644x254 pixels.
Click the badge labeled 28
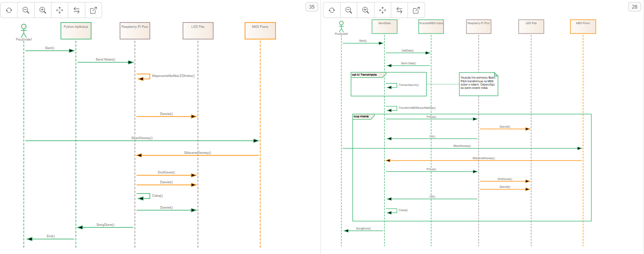634,7
